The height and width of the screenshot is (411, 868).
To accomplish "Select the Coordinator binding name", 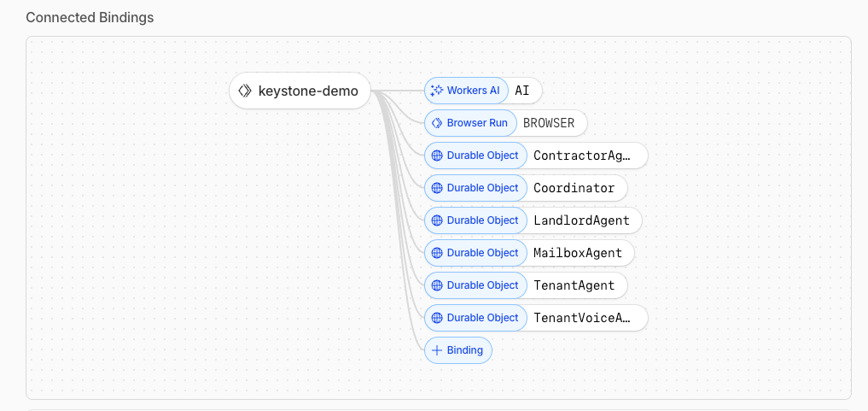I will (574, 188).
